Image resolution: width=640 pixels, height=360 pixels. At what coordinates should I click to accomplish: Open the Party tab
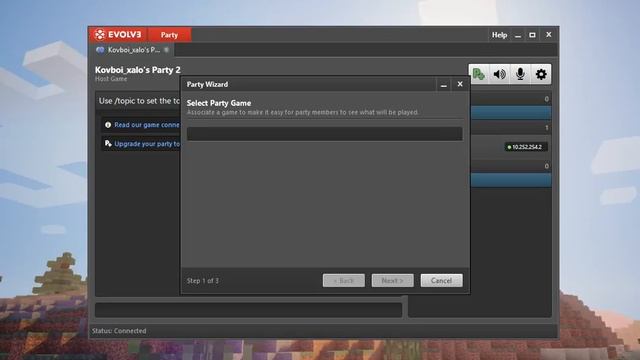(x=169, y=35)
